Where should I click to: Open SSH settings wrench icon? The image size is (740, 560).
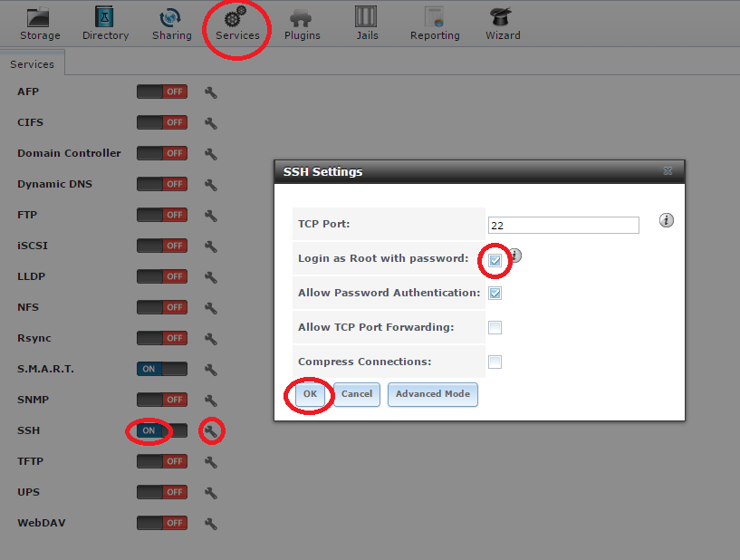[211, 431]
